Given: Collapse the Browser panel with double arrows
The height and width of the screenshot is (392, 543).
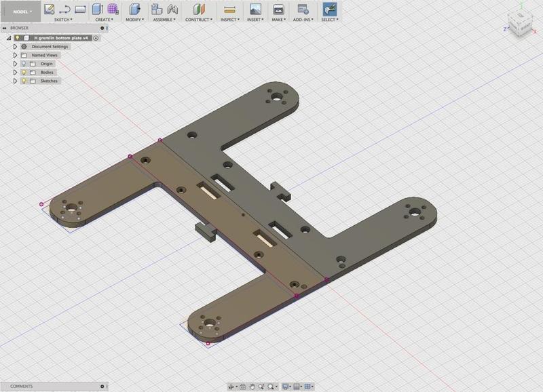Looking at the screenshot, I should tap(4, 28).
